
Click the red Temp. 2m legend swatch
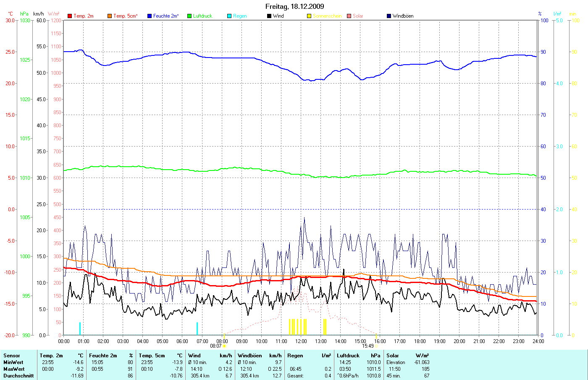tap(70, 16)
